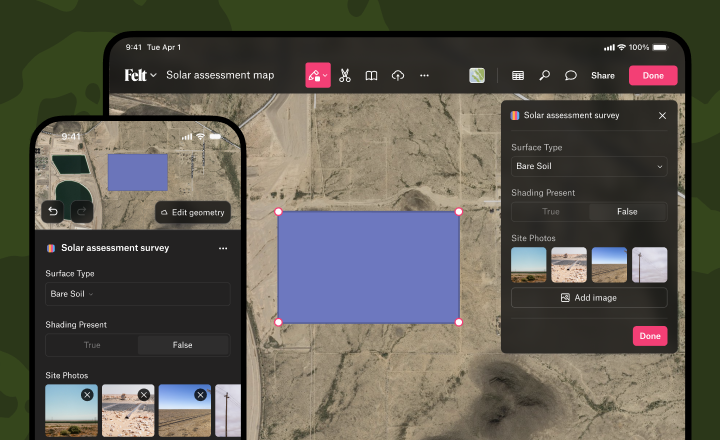Click the bottom-left vertex handle of the polygon
This screenshot has width=720, height=440.
(x=278, y=322)
